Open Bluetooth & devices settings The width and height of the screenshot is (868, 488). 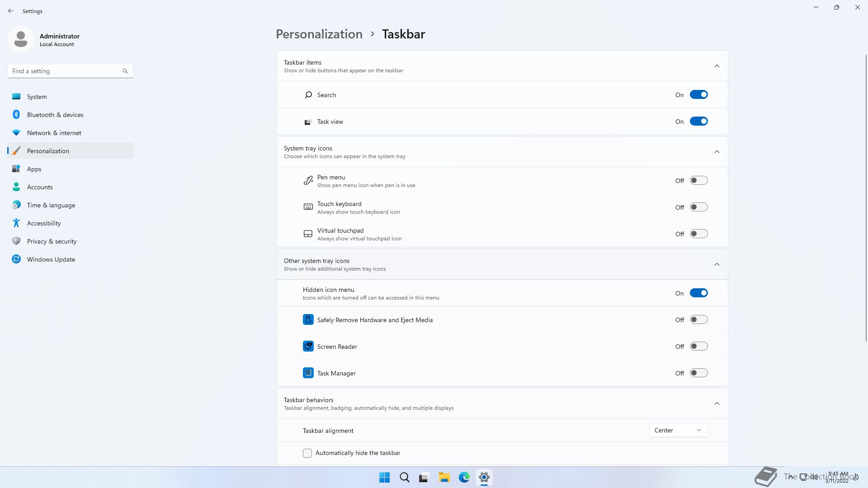pos(55,115)
